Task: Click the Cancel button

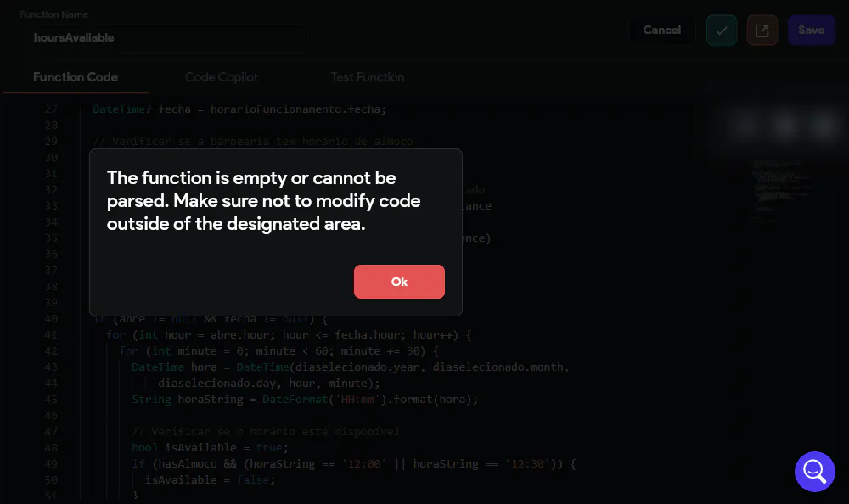Action: [x=661, y=31]
